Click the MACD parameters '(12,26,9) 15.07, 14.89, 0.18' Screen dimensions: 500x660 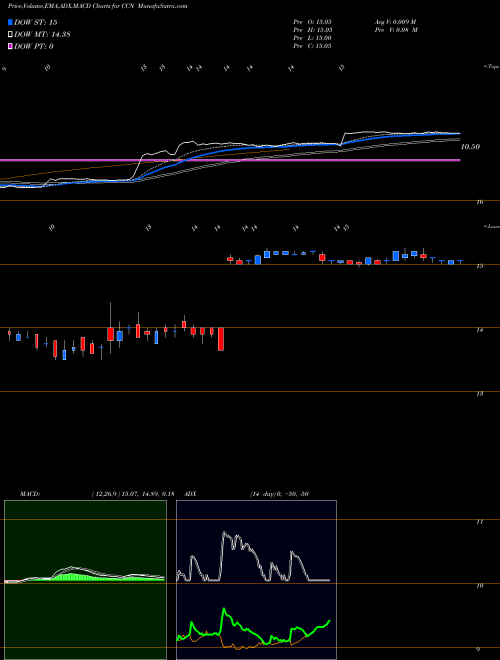[133, 494]
